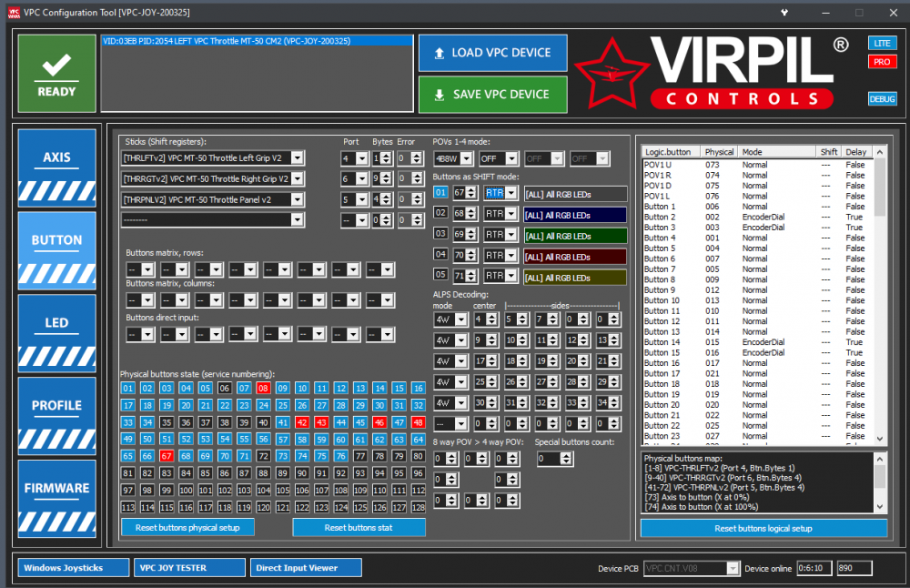Click the Virpil Controls star logo
Image resolution: width=910 pixels, height=588 pixels.
point(612,76)
